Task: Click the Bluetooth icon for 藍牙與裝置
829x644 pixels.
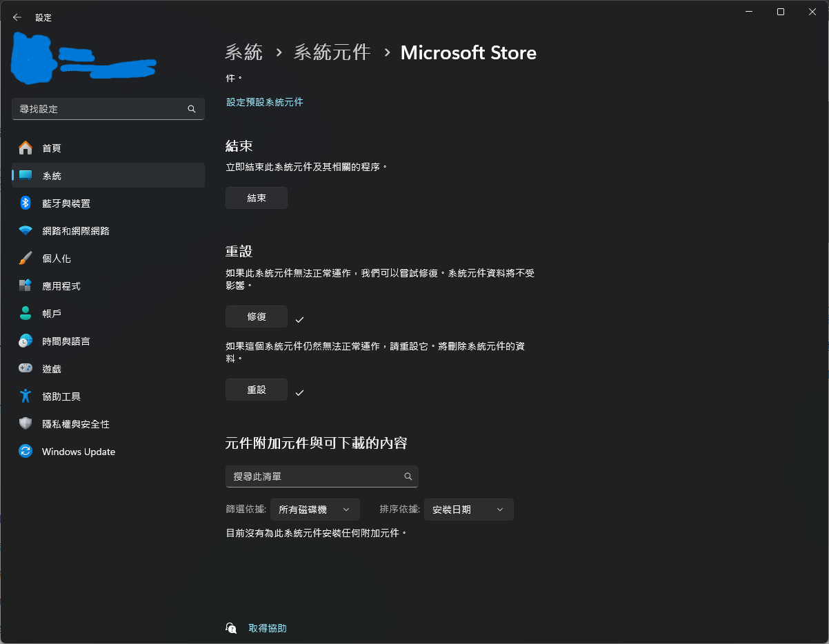Action: tap(26, 203)
